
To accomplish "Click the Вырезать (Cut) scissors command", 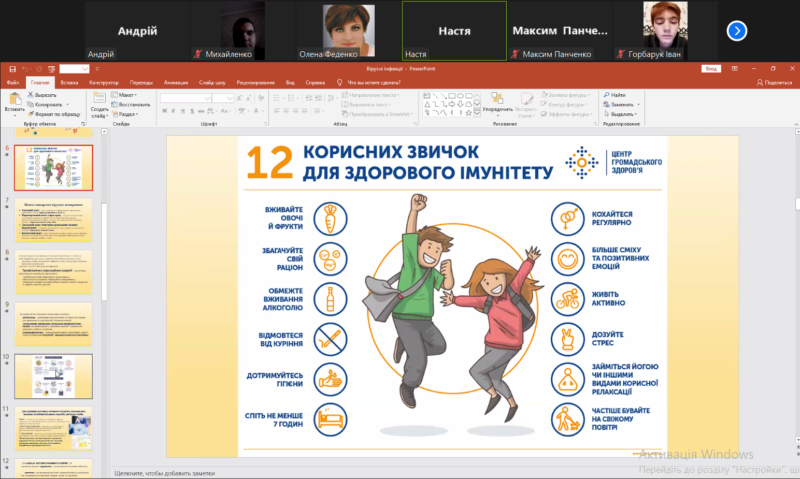I will pyautogui.click(x=42, y=95).
